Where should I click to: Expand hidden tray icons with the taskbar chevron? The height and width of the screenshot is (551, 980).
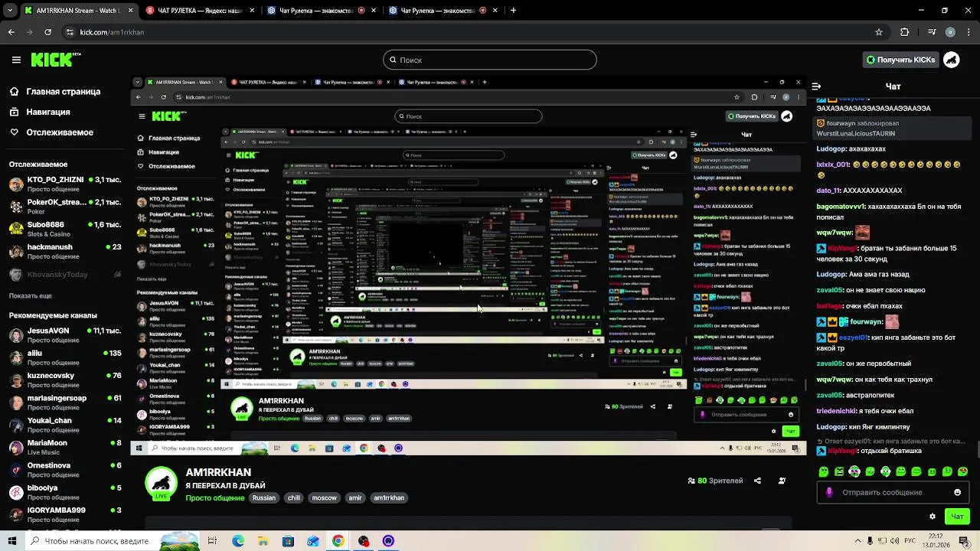(859, 541)
